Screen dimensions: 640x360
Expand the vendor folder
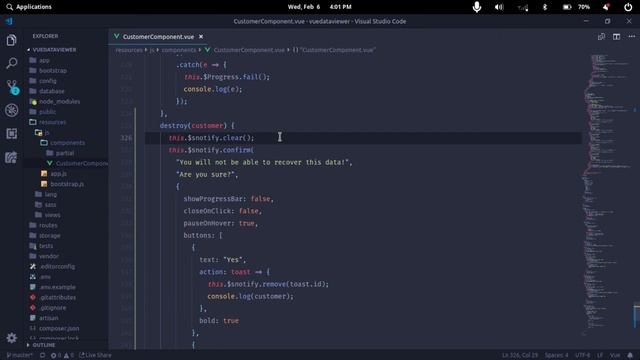click(49, 256)
